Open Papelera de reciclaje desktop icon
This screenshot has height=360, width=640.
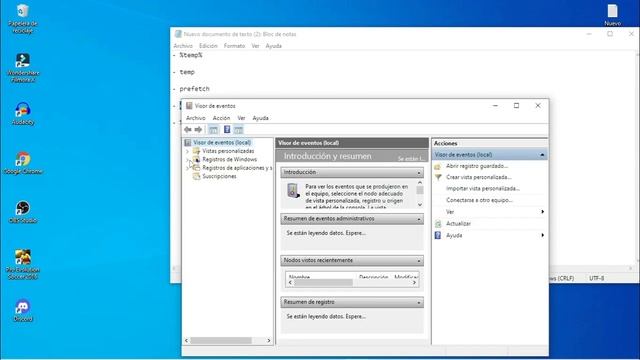point(22,19)
